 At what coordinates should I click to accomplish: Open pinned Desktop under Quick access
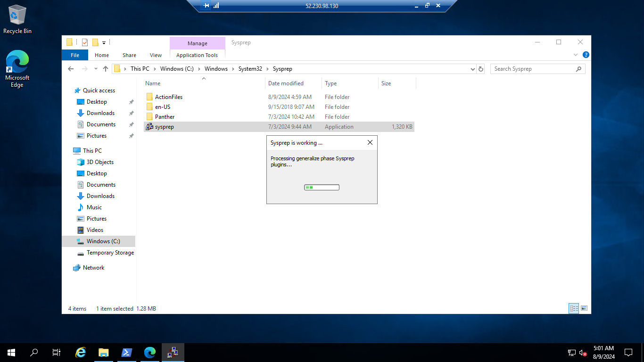pos(97,102)
